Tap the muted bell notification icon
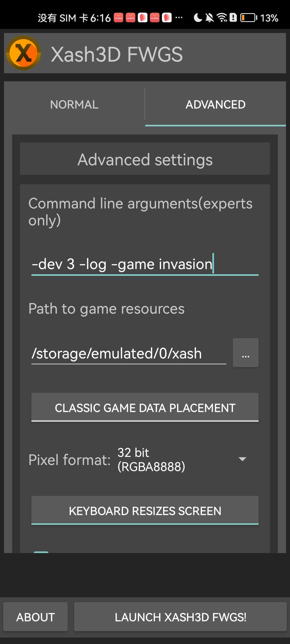 click(x=209, y=18)
